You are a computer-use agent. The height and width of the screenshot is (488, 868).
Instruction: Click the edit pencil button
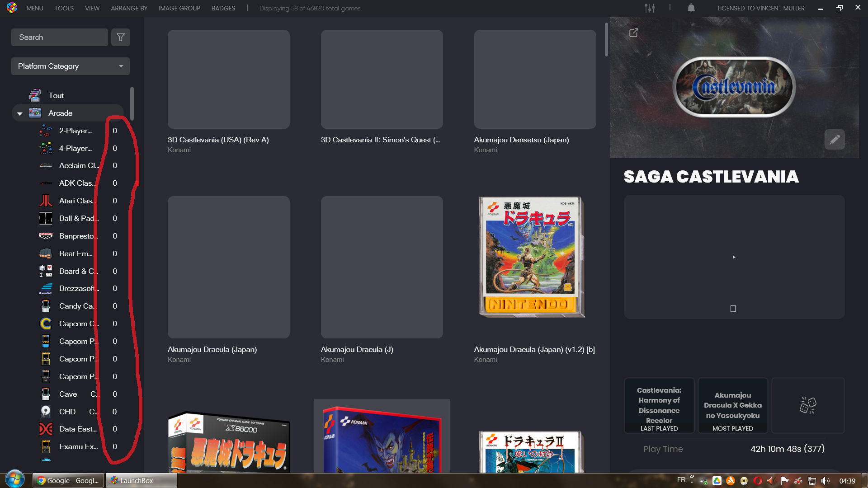[835, 139]
